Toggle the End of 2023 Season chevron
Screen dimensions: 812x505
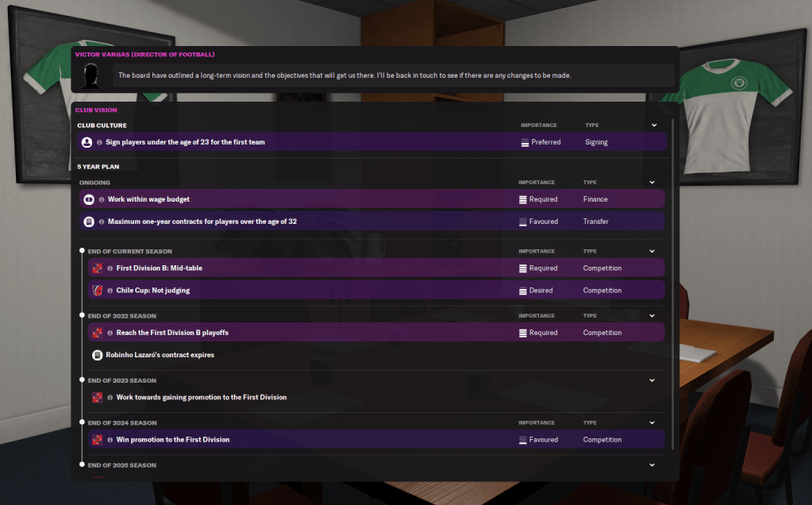tap(652, 380)
